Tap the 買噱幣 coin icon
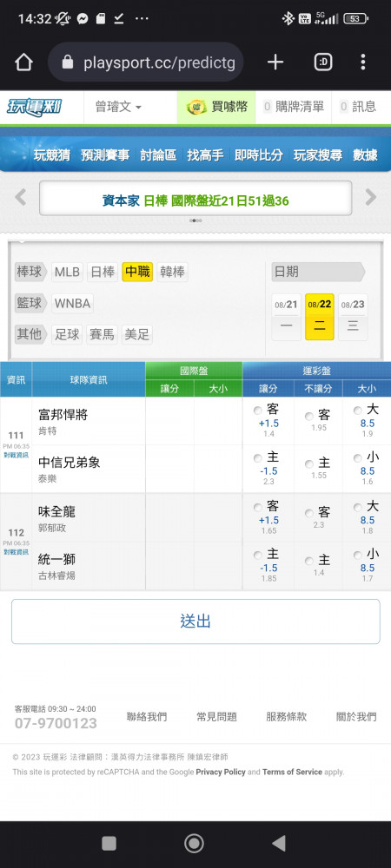Viewport: 391px width, 868px height. [x=196, y=107]
